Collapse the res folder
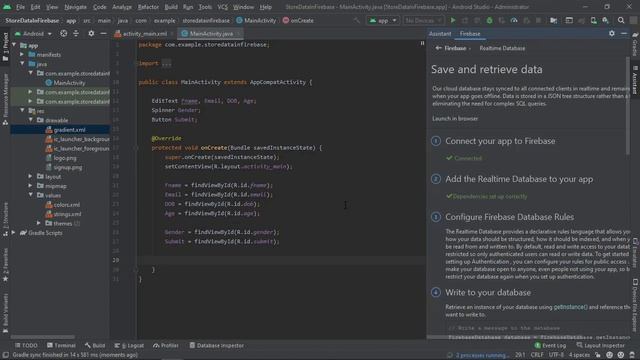The height and width of the screenshot is (360, 640). click(22, 111)
